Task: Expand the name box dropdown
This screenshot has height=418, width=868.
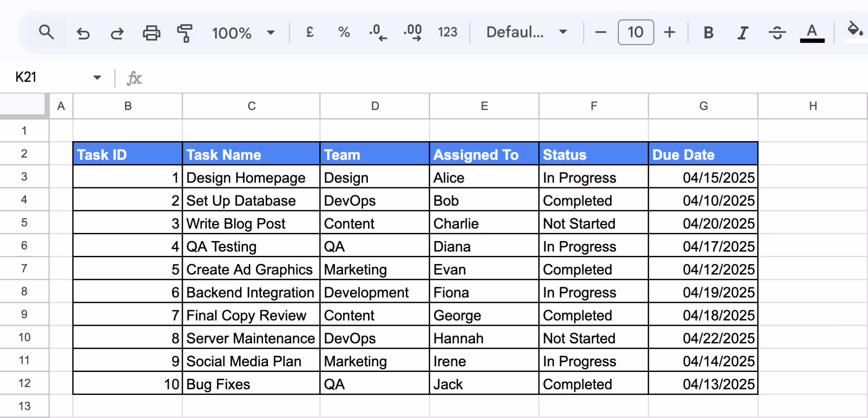Action: tap(97, 77)
